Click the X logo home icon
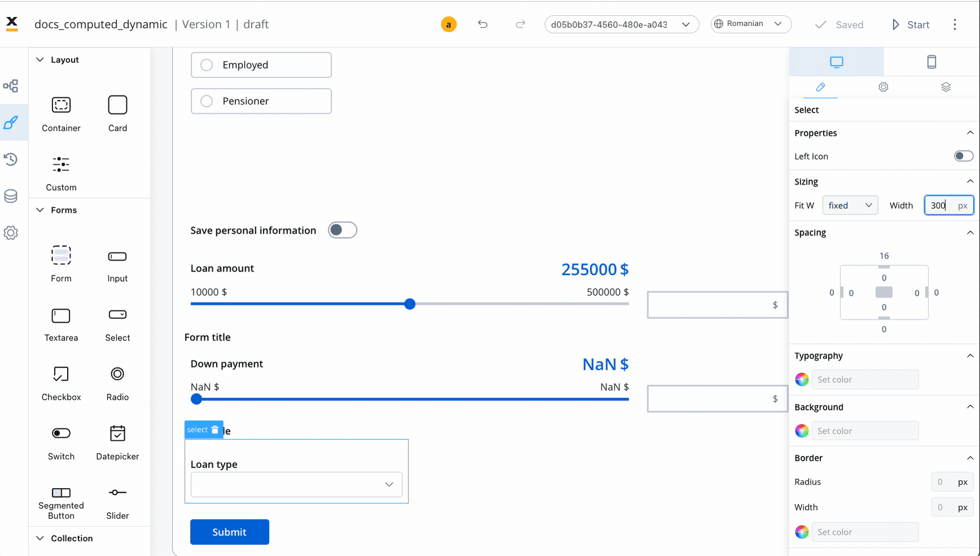This screenshot has width=980, height=556. pyautogui.click(x=12, y=23)
